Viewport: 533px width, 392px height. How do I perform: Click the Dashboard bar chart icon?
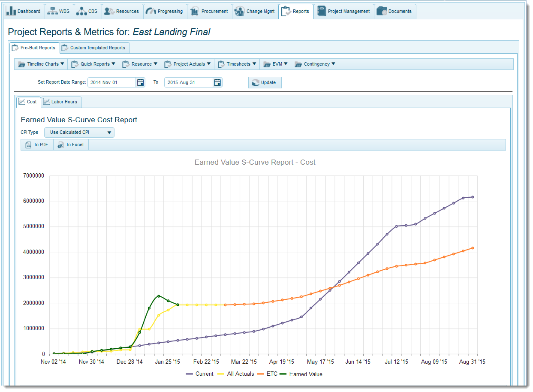[x=11, y=11]
